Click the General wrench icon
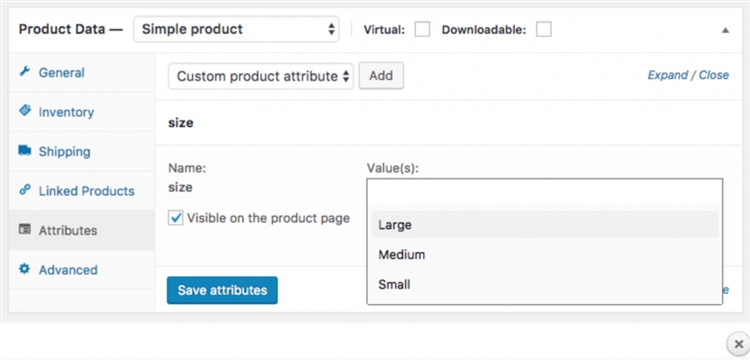 24,72
